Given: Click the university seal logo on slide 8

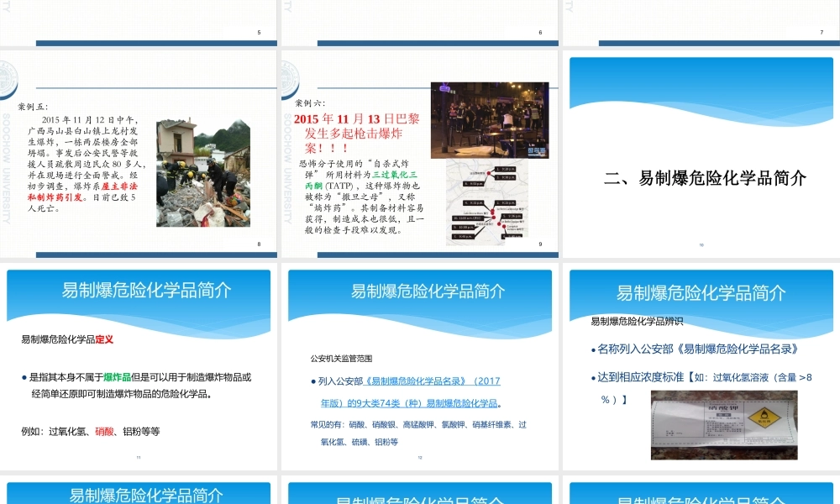Looking at the screenshot, I should [x=8, y=81].
